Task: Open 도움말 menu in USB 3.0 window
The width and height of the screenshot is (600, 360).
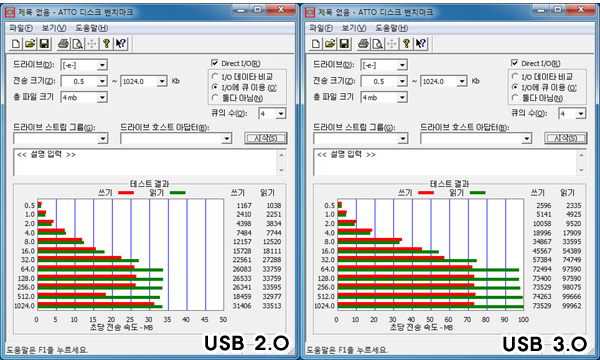Action: [391, 28]
